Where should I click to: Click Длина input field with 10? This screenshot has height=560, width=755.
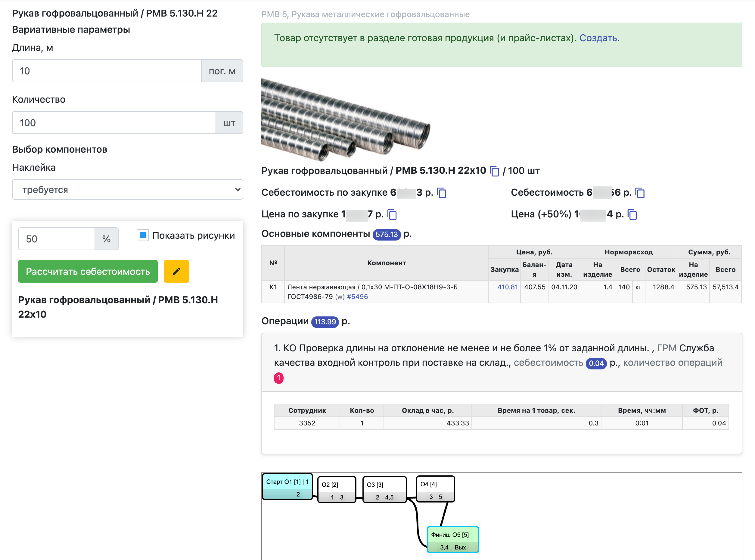coord(107,71)
